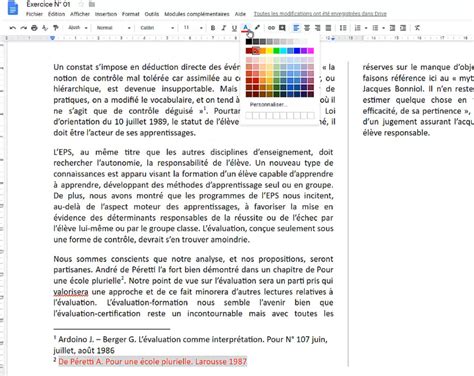The height and width of the screenshot is (376, 474).
Task: Increase the paragraph indent
Action: point(403,28)
